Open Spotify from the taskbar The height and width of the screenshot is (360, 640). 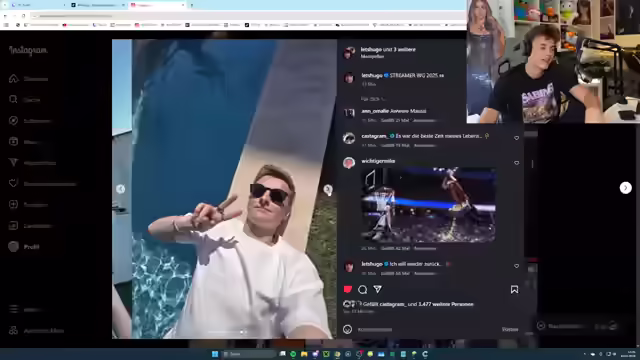click(293, 354)
